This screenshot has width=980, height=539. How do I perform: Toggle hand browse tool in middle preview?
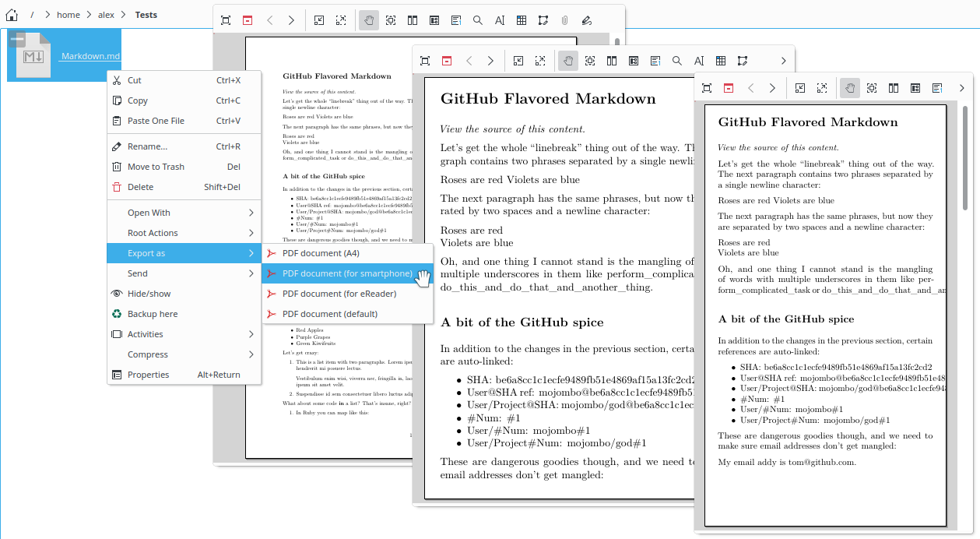(x=568, y=61)
